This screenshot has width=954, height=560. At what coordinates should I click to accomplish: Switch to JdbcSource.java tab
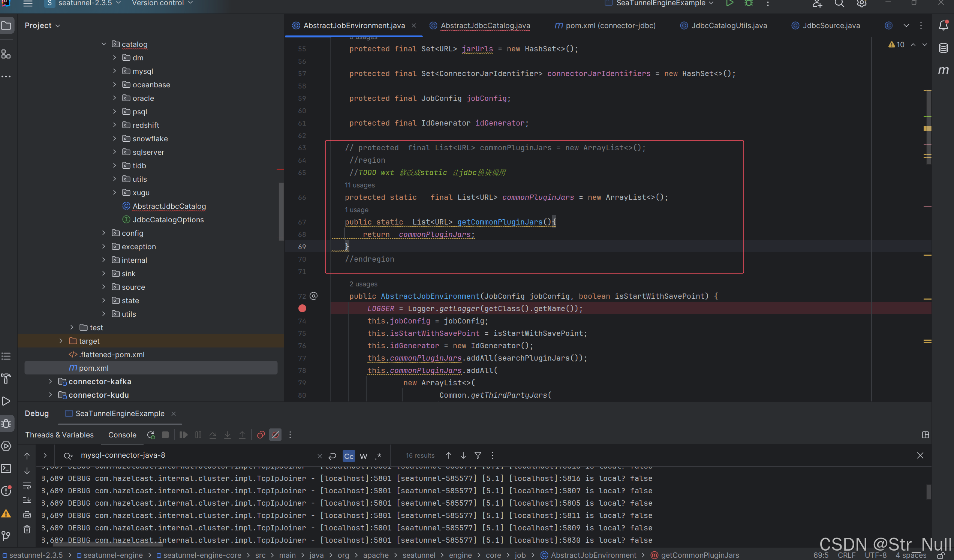tap(826, 25)
